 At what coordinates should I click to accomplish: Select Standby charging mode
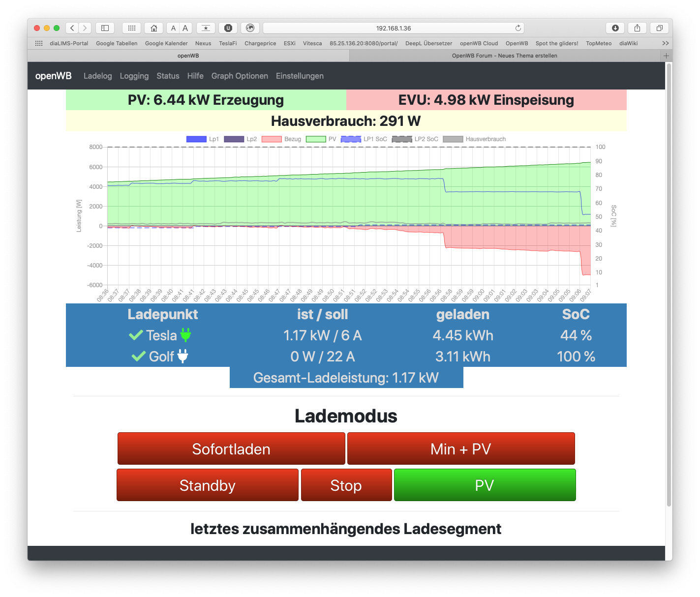click(208, 485)
